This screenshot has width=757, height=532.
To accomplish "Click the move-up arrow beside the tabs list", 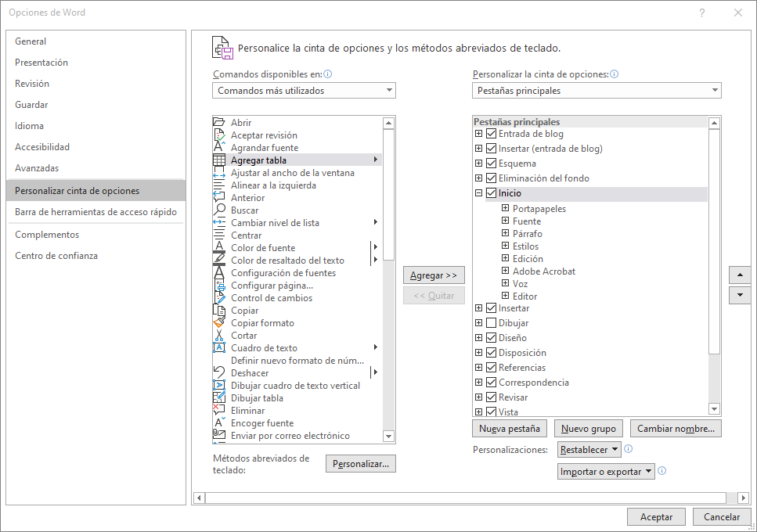I will click(739, 275).
